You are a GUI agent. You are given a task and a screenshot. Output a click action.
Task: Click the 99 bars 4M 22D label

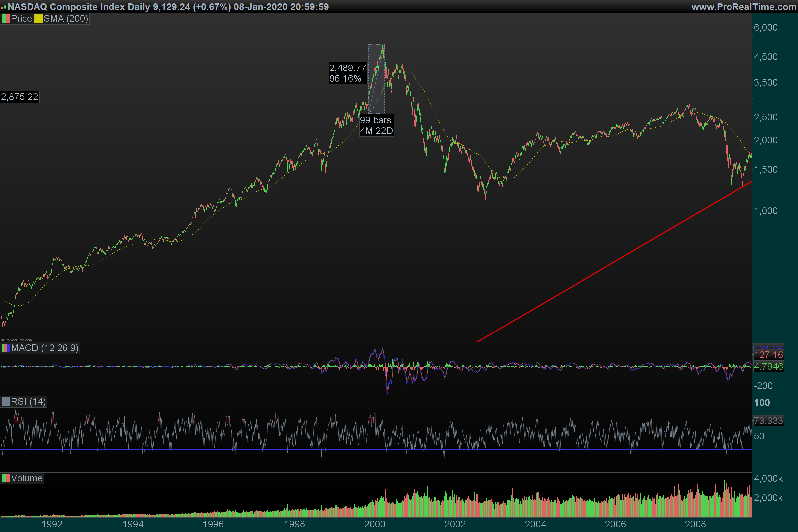click(376, 126)
